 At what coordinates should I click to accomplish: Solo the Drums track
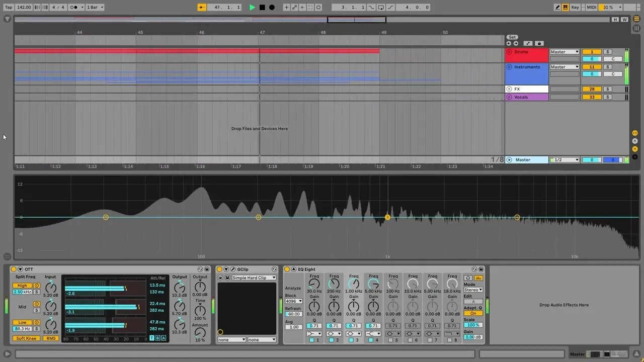tap(607, 52)
